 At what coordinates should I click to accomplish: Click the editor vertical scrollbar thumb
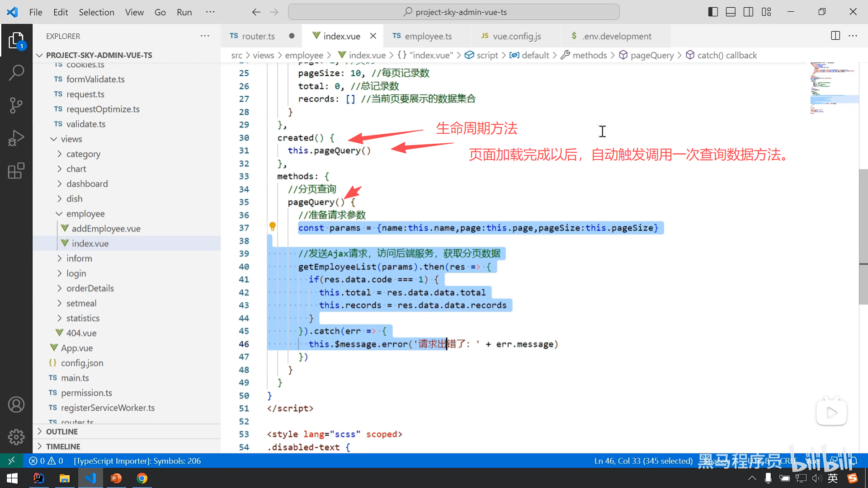click(x=863, y=237)
